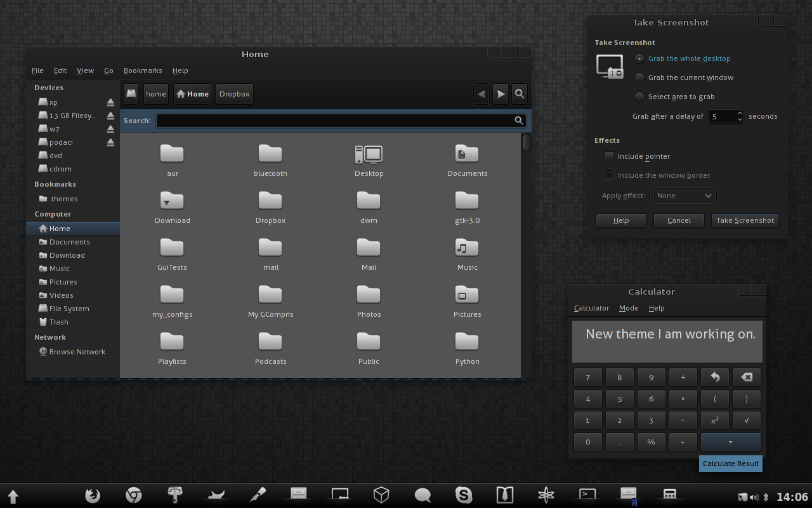
Task: Click the backspace key in Calculator
Action: [x=747, y=377]
